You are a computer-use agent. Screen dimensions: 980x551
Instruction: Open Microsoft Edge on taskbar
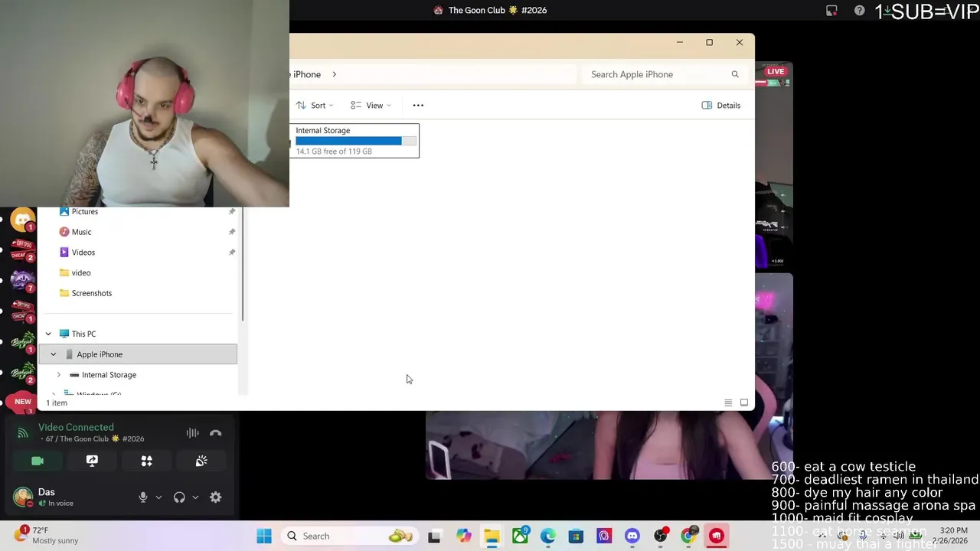click(x=548, y=536)
